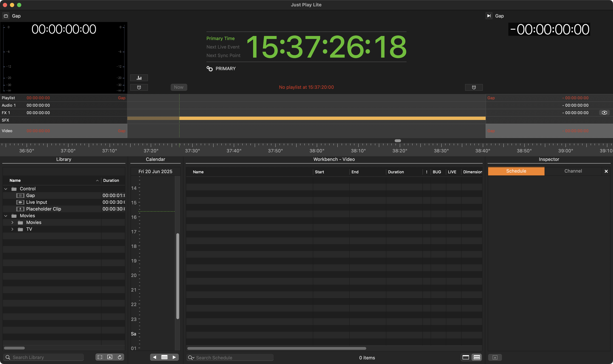Click the 38:00" mark on timeline ruler

(317, 151)
